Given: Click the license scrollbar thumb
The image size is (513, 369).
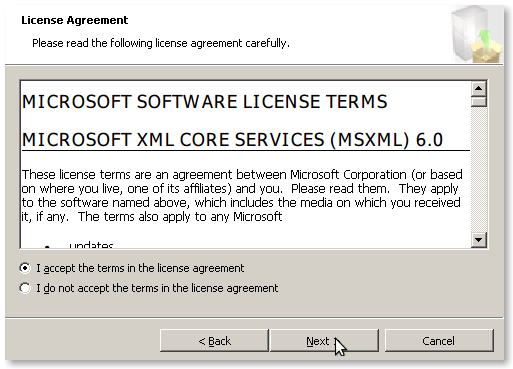Looking at the screenshot, I should pyautogui.click(x=479, y=101).
